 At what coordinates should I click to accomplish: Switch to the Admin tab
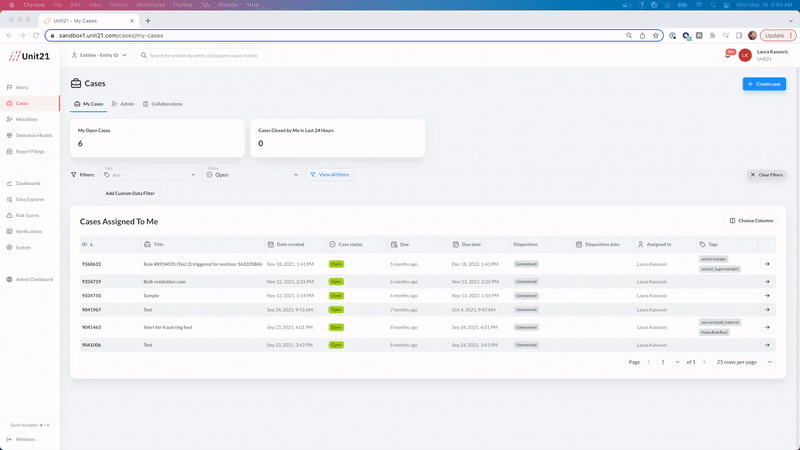[x=123, y=104]
